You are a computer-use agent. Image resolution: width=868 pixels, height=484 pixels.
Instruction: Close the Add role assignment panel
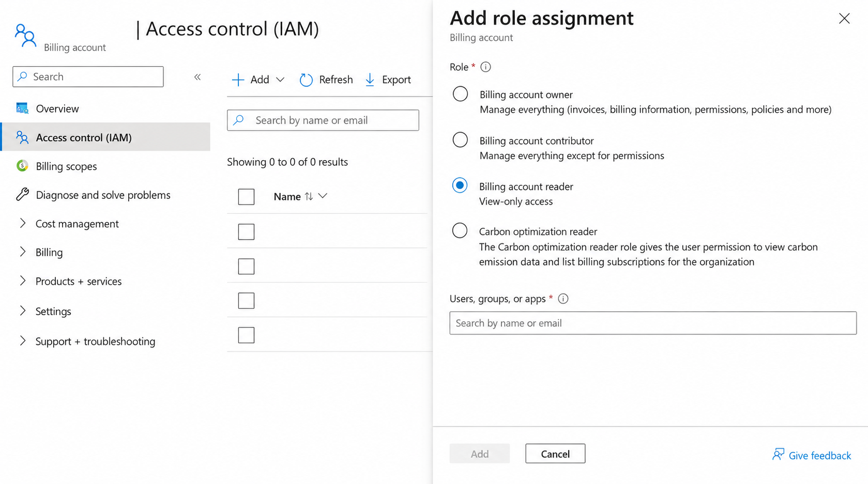[844, 19]
